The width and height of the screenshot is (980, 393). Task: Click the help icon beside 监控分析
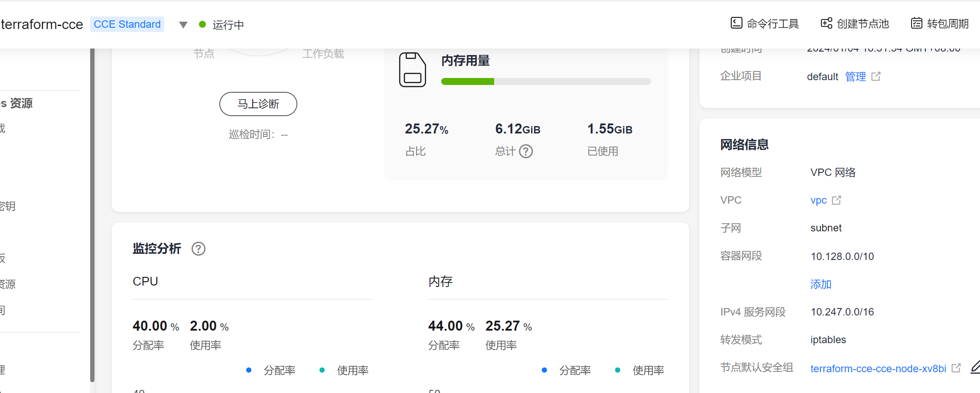pos(199,249)
